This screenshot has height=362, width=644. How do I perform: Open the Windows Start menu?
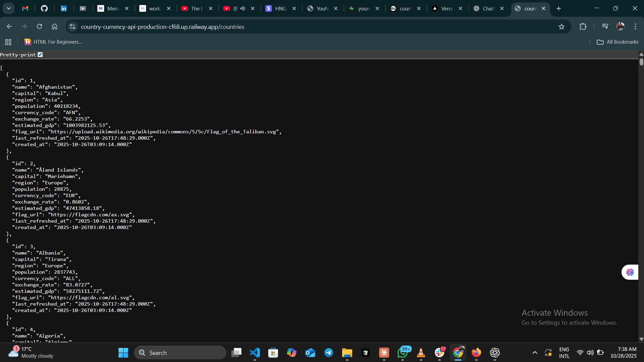pos(123,353)
